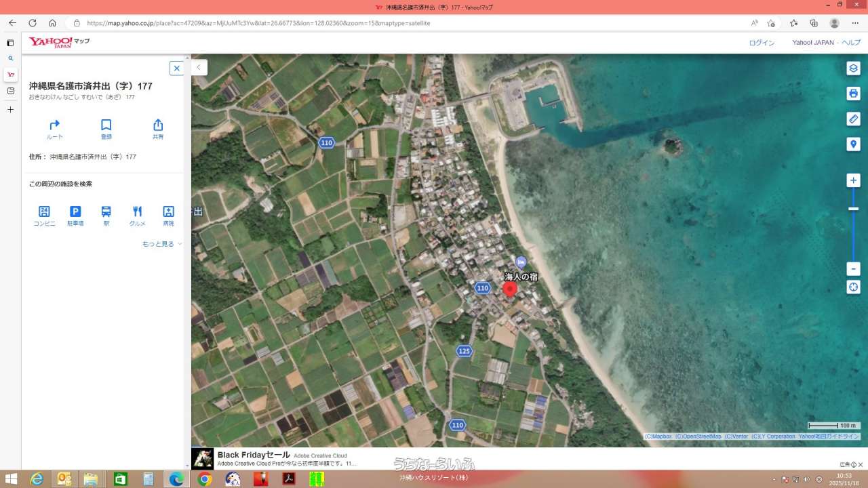Toggle the map pin marker tool

click(854, 144)
